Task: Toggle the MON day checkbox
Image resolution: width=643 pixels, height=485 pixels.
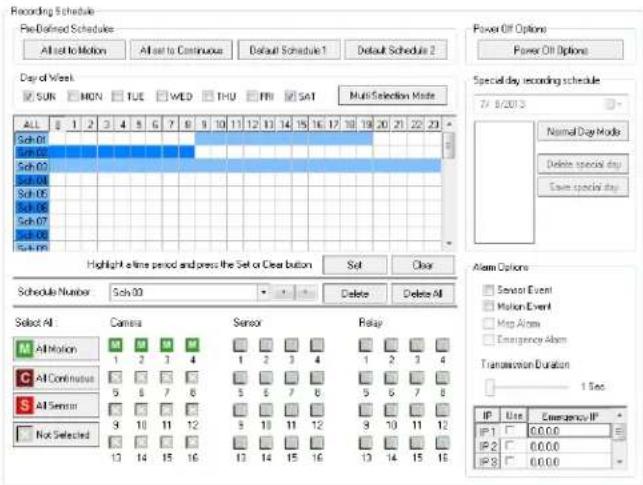Action: pyautogui.click(x=73, y=96)
